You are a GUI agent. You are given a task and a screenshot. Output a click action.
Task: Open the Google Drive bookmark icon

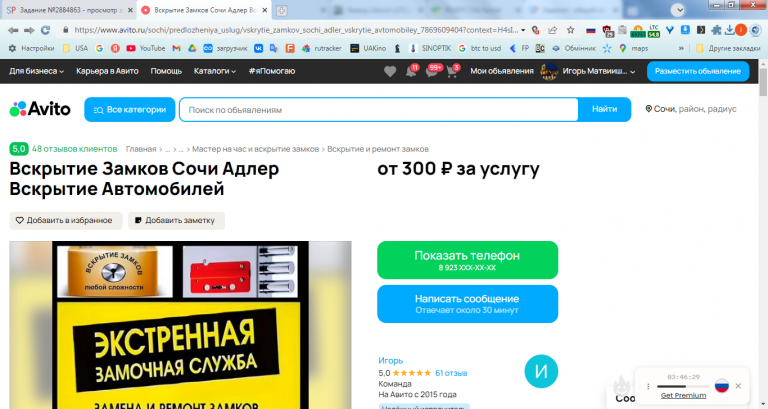(x=192, y=48)
